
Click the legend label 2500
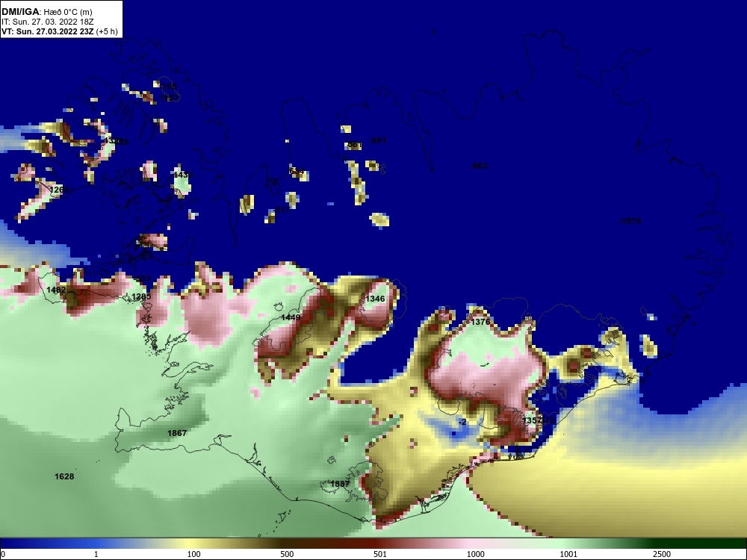click(x=662, y=554)
